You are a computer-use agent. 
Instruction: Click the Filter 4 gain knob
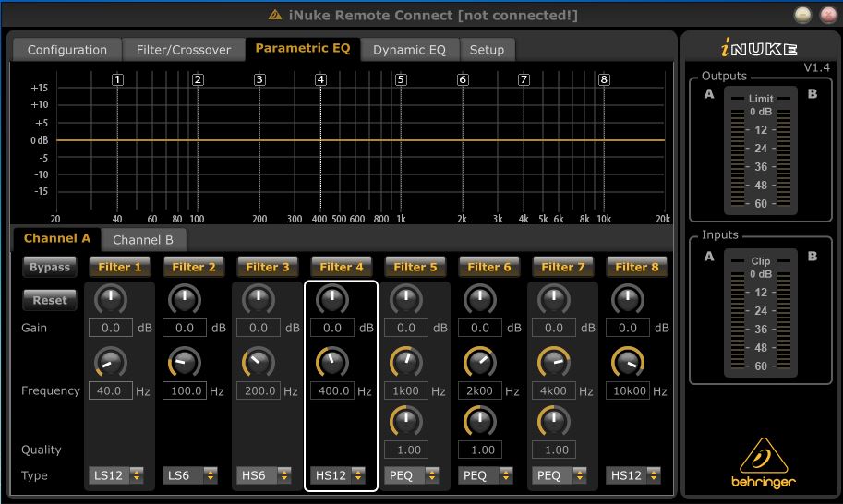332,300
